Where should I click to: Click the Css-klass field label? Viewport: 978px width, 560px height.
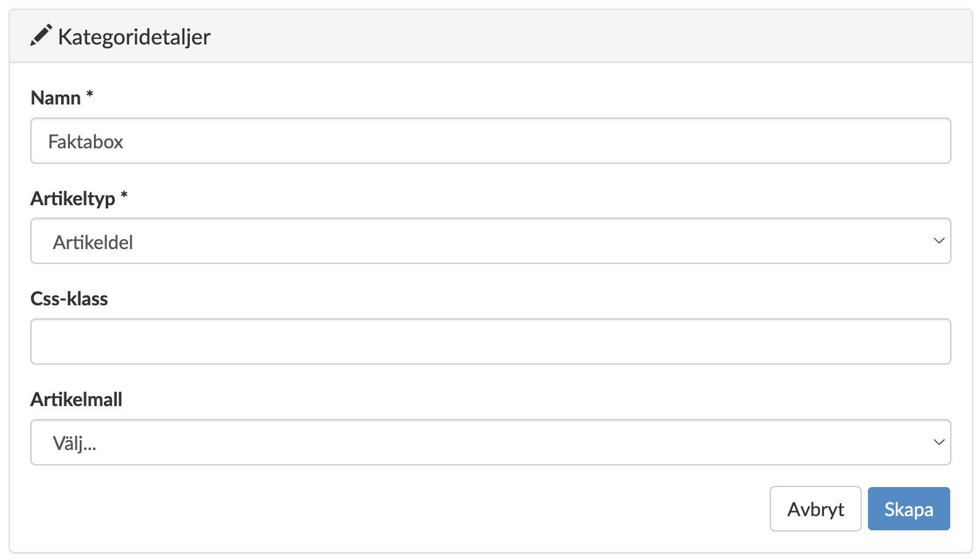click(x=69, y=299)
